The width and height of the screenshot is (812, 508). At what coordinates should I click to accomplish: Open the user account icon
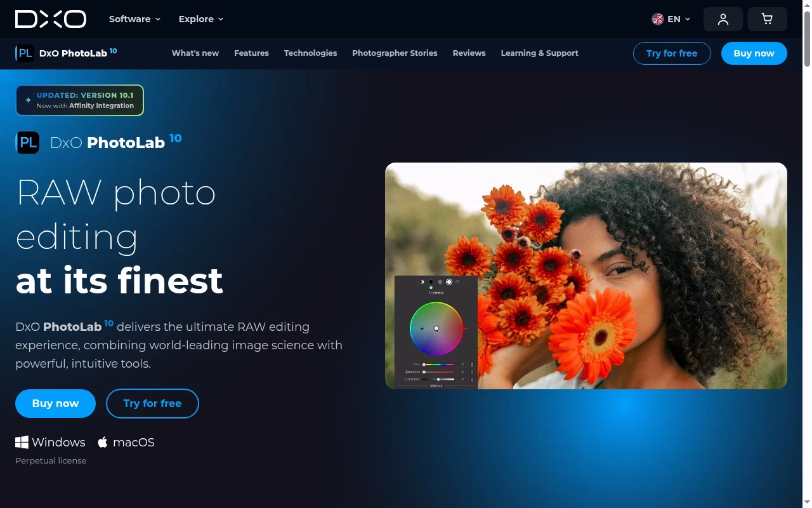pyautogui.click(x=723, y=19)
